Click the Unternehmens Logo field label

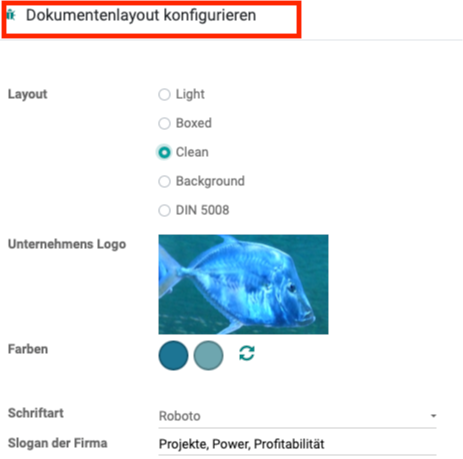coord(67,244)
